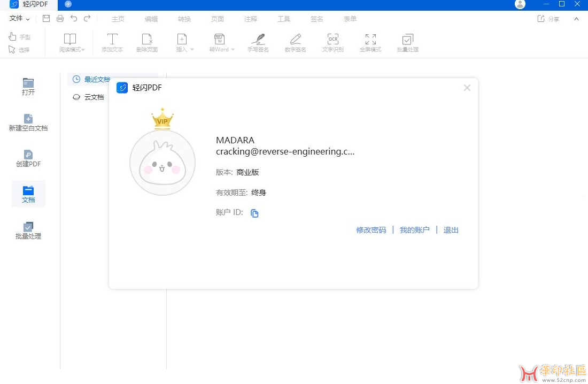Screen dimensions: 588x384
Task: Click the delete page (删除页面) icon
Action: pyautogui.click(x=146, y=43)
